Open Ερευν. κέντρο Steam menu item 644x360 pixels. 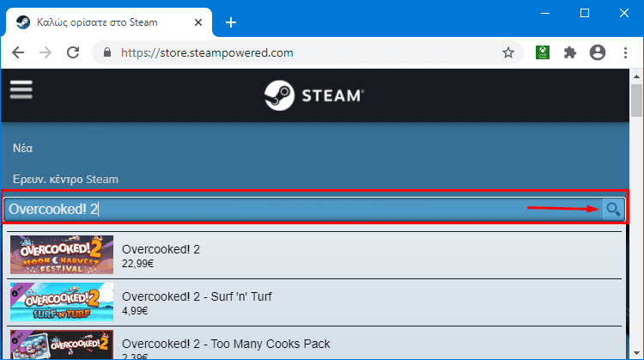(65, 179)
